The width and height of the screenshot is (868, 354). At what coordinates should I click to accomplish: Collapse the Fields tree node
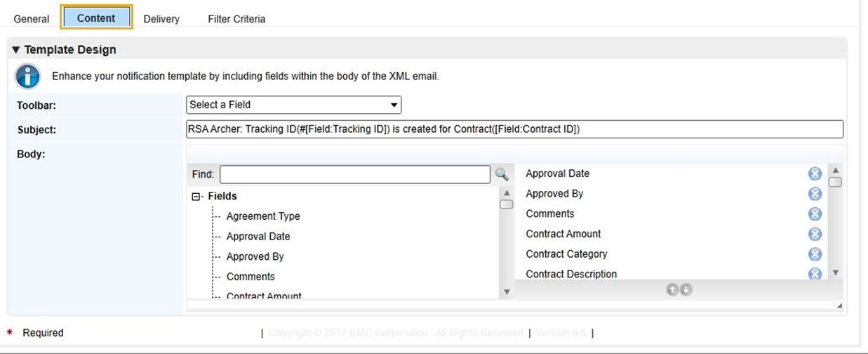pos(196,197)
